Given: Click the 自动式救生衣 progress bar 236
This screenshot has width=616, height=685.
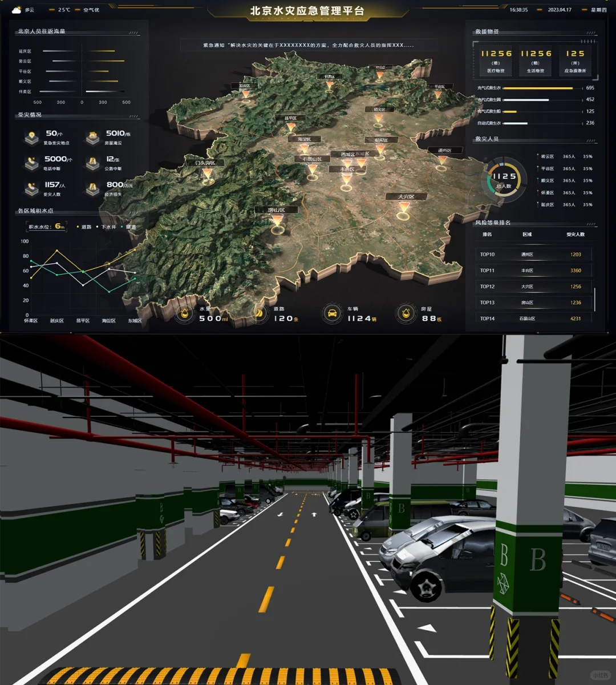Looking at the screenshot, I should [x=542, y=123].
